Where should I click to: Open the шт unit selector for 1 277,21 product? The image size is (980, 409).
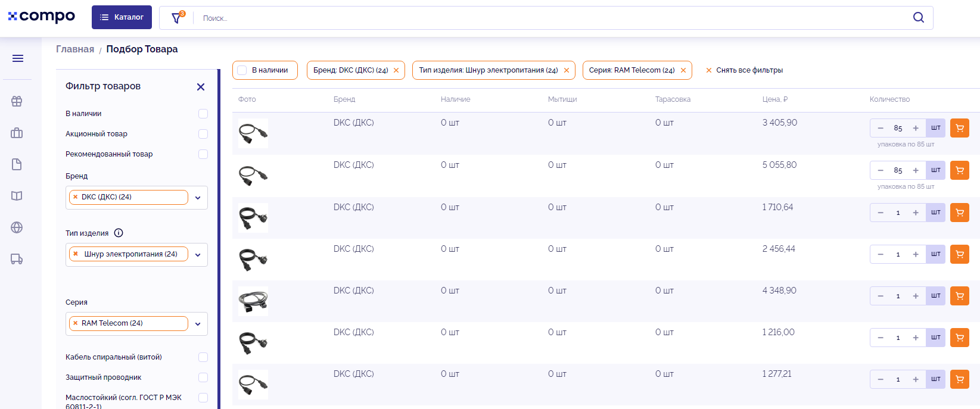pos(936,379)
